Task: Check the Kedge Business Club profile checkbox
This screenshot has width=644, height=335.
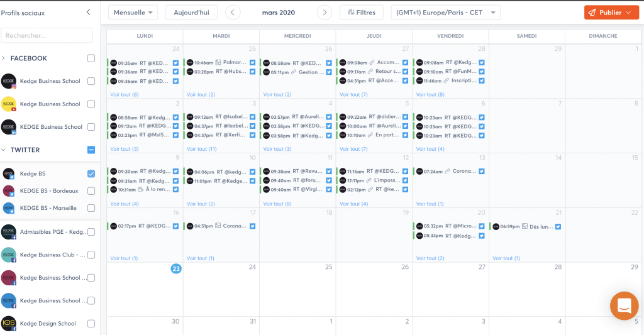Action: pyautogui.click(x=91, y=255)
